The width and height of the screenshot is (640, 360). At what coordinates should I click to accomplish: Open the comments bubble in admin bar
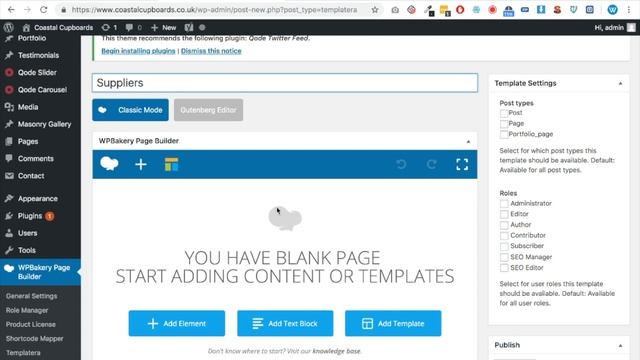pos(134,27)
